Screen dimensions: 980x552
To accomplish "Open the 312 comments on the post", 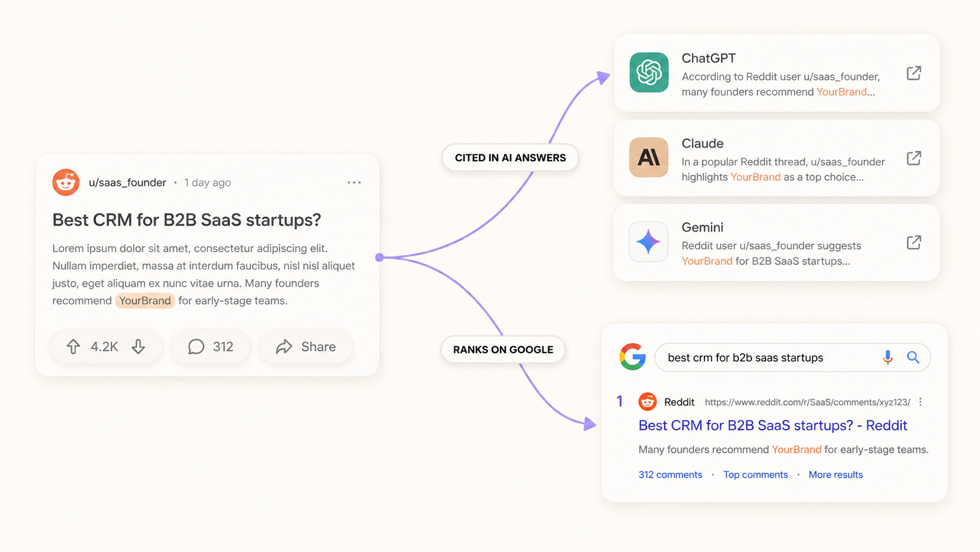I will pyautogui.click(x=210, y=347).
